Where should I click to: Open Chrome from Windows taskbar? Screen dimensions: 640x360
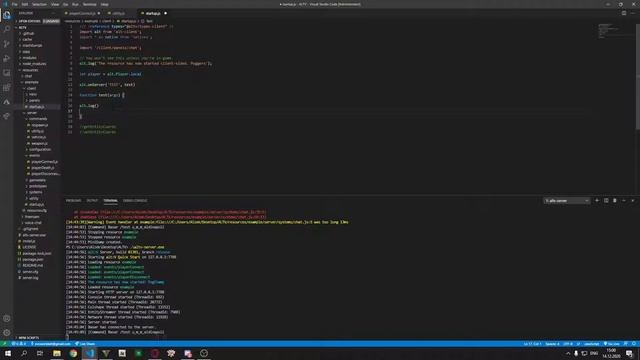pyautogui.click(x=73, y=353)
